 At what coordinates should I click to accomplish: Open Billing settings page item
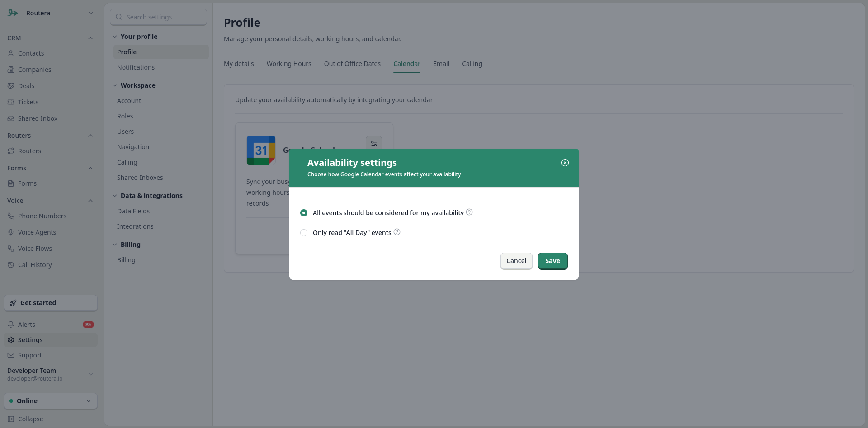161,260
